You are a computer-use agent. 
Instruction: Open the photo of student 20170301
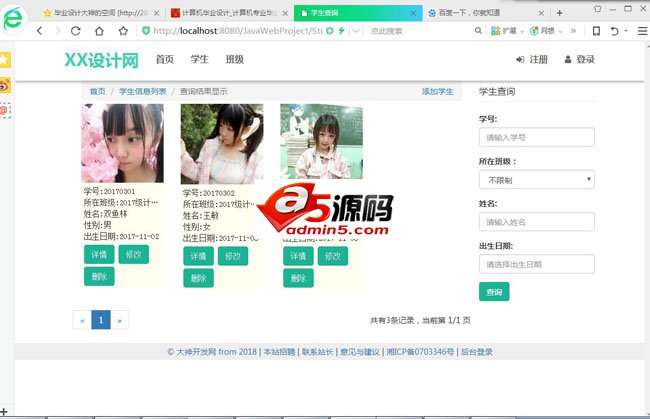(x=122, y=143)
